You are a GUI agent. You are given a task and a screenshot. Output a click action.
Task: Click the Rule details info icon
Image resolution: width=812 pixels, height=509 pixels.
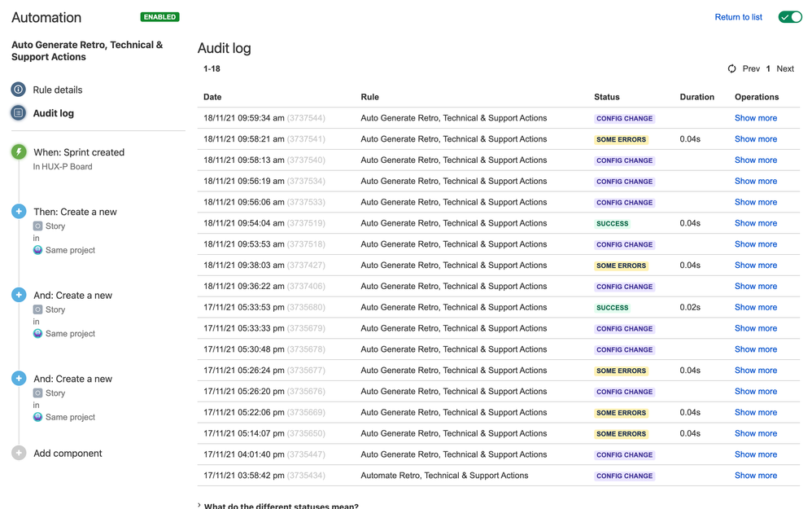(x=19, y=90)
